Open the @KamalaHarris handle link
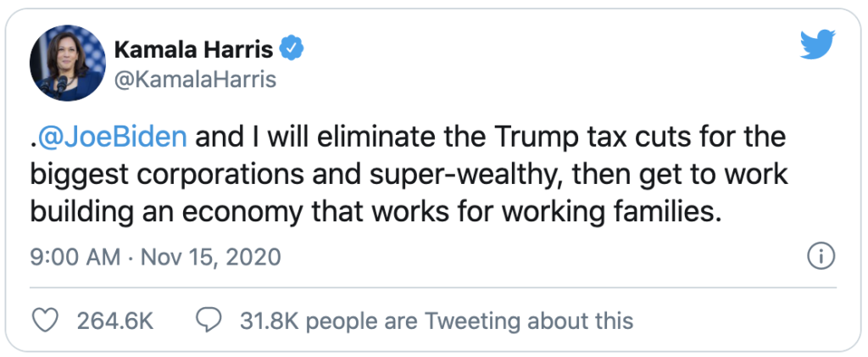Screen dimensions: 868x357 (x=195, y=80)
